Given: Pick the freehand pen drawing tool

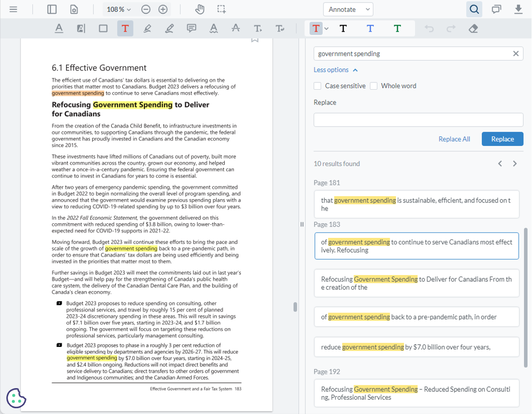Looking at the screenshot, I should [147, 28].
